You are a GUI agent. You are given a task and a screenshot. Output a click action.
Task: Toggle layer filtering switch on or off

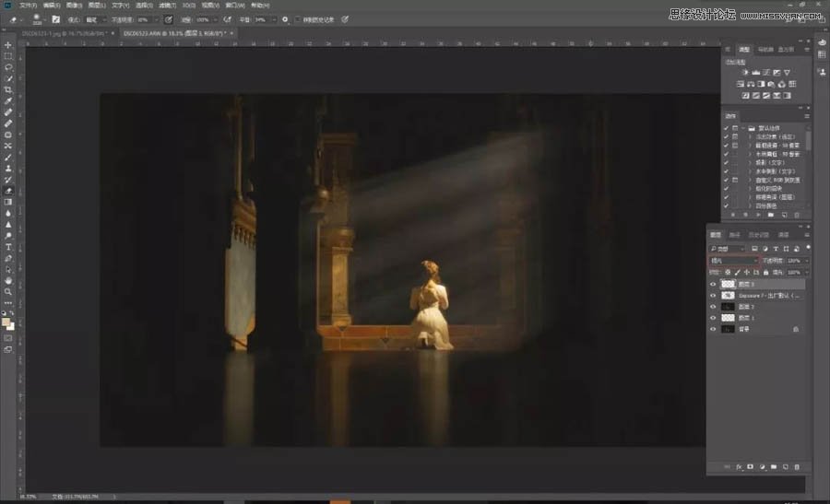point(808,247)
